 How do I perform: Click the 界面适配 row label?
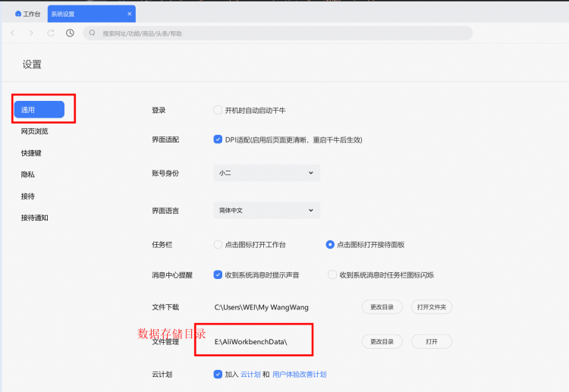165,140
